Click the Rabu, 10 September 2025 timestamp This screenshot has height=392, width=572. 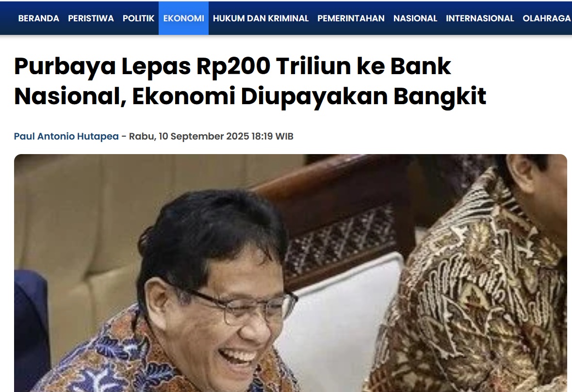tap(189, 136)
